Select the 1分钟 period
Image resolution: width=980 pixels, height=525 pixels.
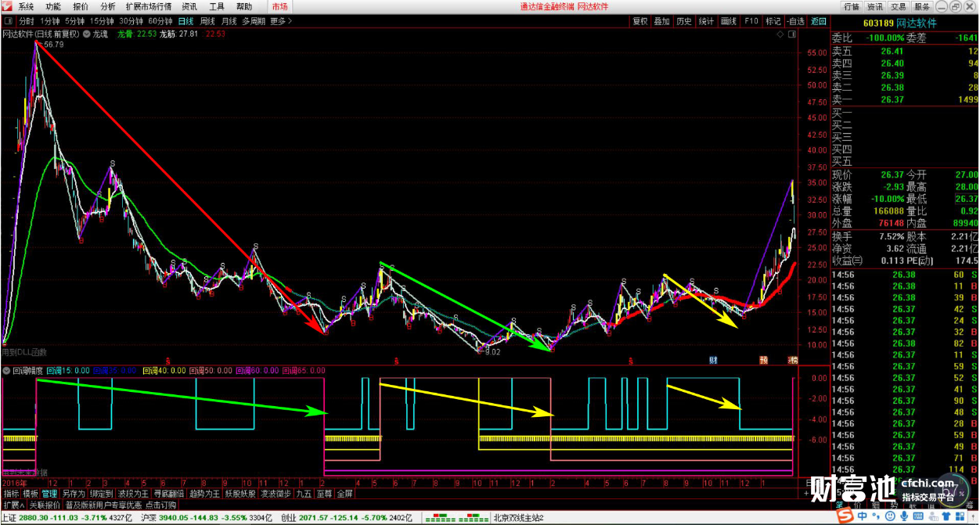(50, 21)
